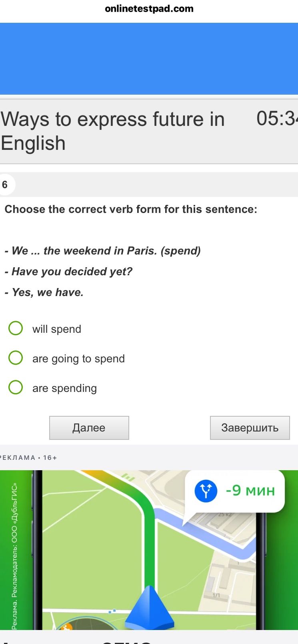The width and height of the screenshot is (298, 644).
Task: Tap the blue banner at page top
Action: tap(149, 59)
